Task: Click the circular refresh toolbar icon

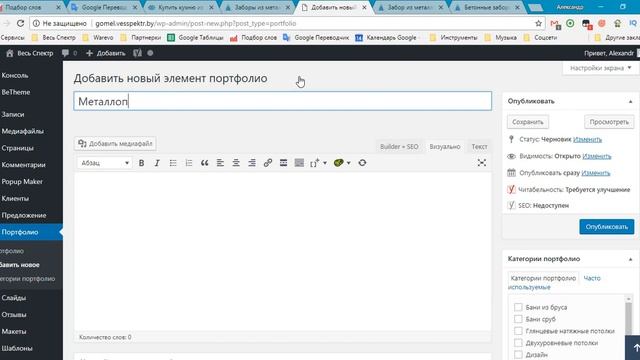Action: (362, 163)
